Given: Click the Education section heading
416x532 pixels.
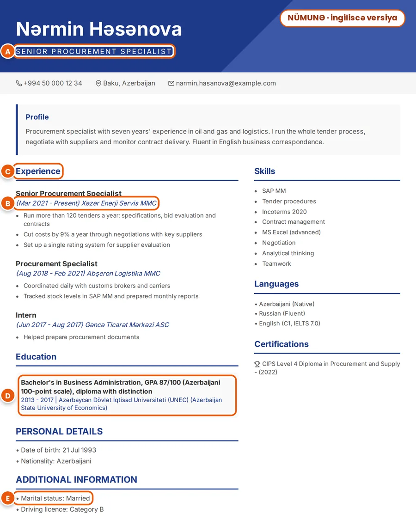Looking at the screenshot, I should pos(36,356).
